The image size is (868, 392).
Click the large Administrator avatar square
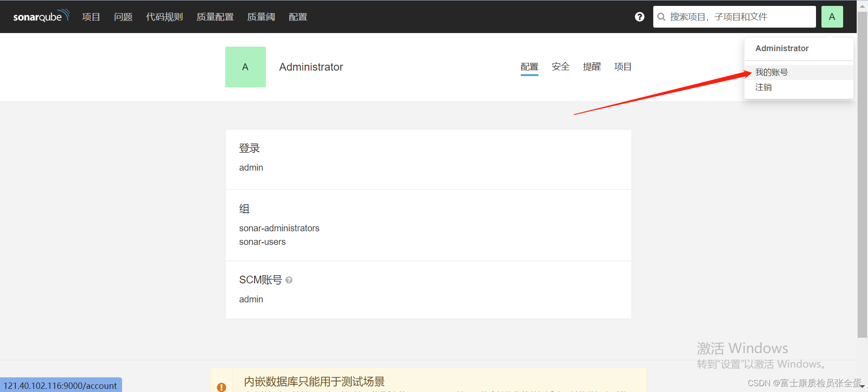(x=245, y=67)
